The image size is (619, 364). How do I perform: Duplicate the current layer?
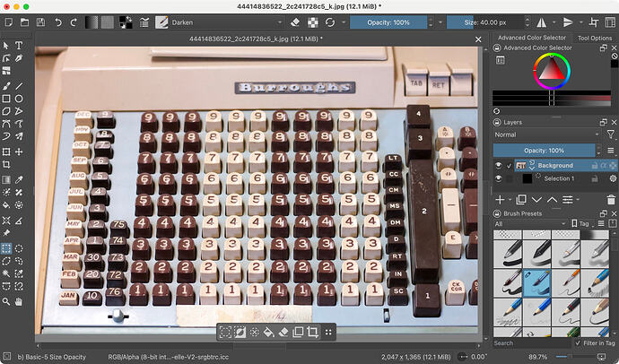coord(521,200)
